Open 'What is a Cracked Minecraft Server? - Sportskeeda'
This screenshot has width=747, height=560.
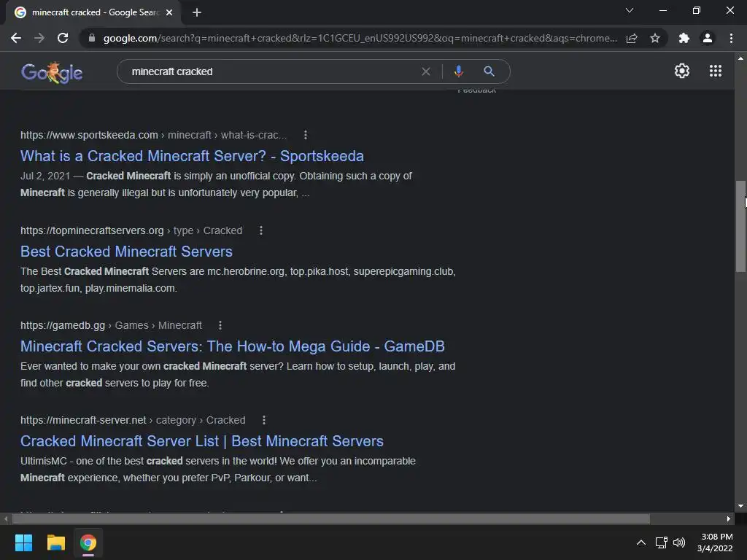pos(192,156)
